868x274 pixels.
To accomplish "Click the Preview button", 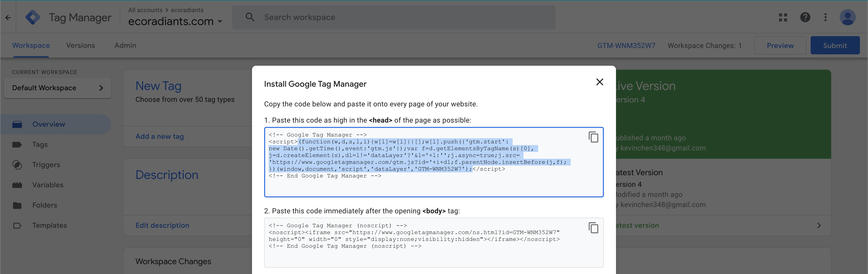I will (x=780, y=45).
